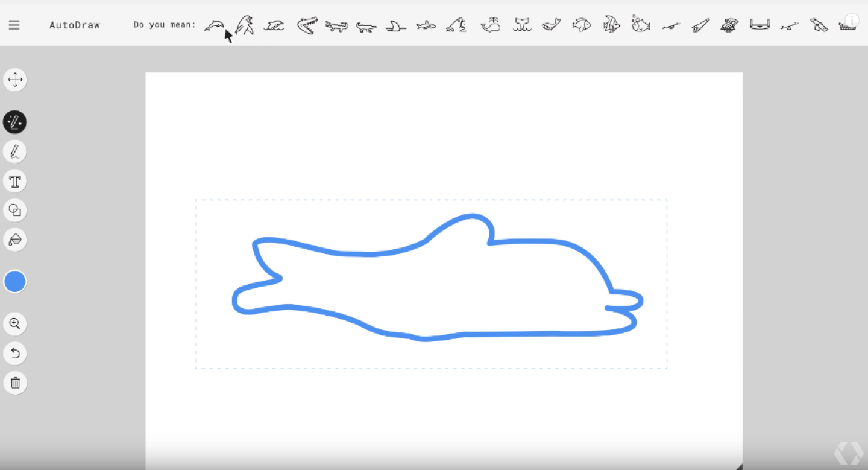Undo the last stroke
This screenshot has width=868, height=470.
[14, 353]
